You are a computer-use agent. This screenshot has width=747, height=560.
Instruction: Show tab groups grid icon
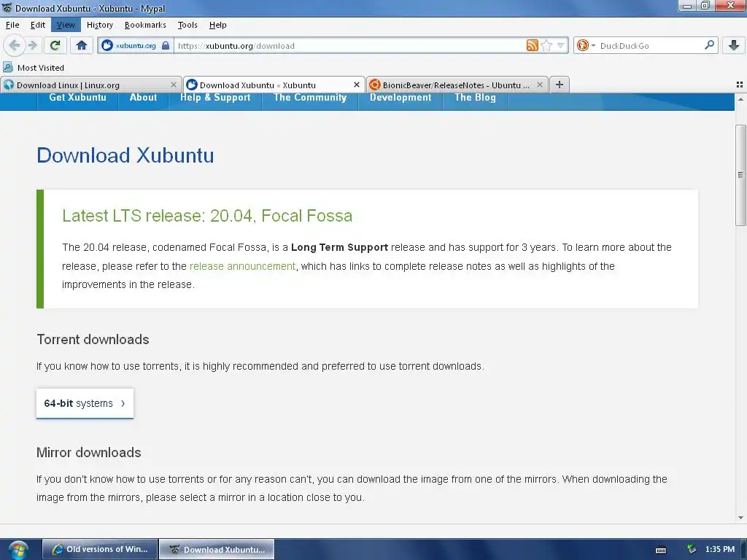tap(740, 85)
